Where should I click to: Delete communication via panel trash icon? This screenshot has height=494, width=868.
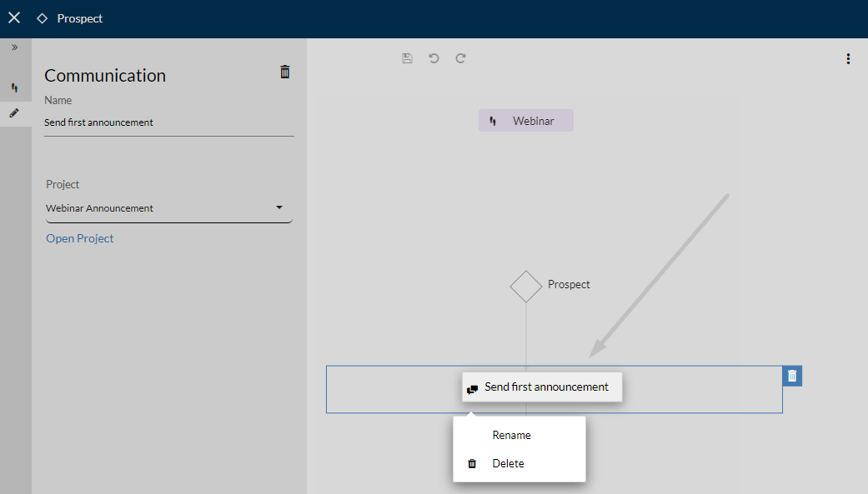pos(284,72)
